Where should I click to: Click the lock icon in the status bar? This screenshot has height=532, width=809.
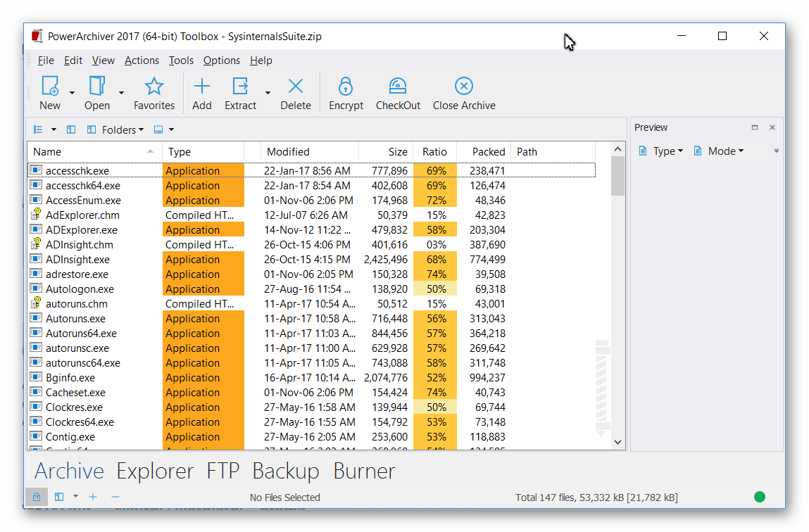coord(37,497)
